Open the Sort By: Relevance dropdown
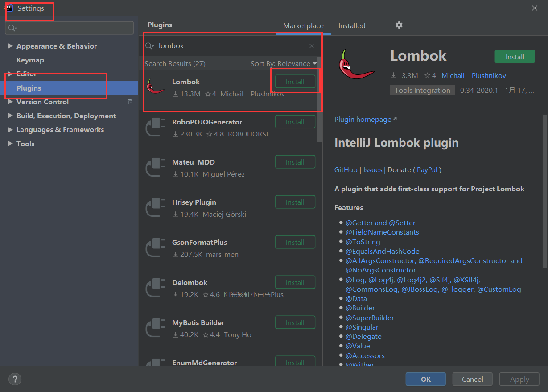 (x=284, y=64)
